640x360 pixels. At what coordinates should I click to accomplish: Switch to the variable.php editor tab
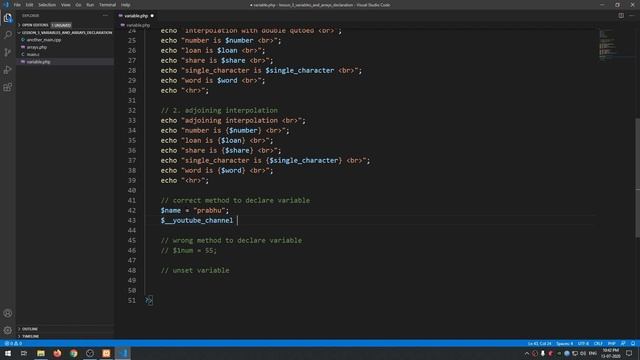pyautogui.click(x=136, y=16)
